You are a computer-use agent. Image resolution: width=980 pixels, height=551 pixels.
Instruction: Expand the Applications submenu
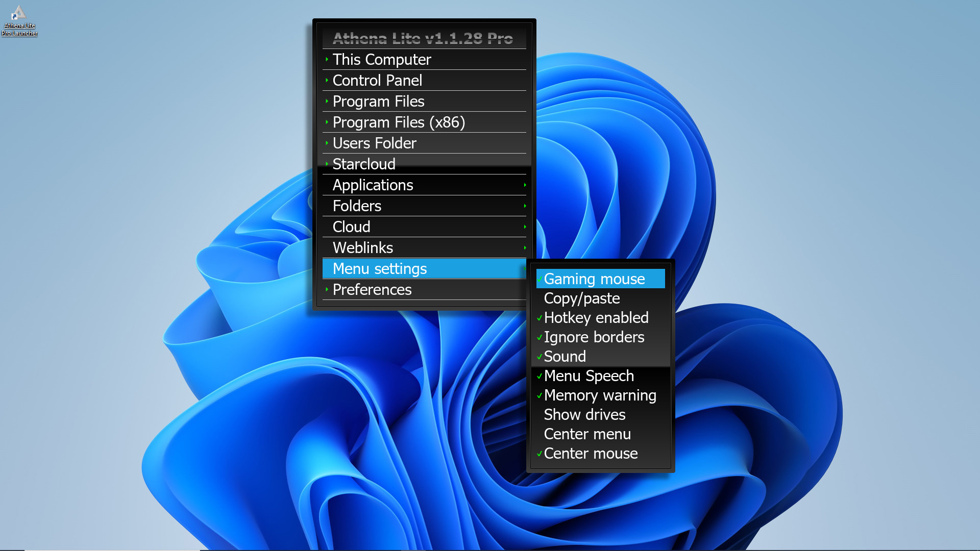point(373,185)
